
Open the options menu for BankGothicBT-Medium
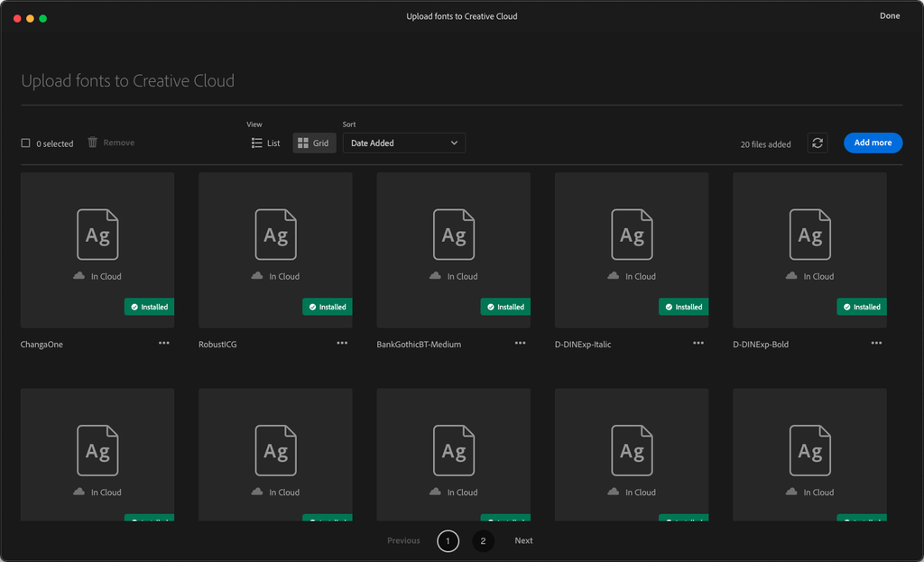coord(520,343)
